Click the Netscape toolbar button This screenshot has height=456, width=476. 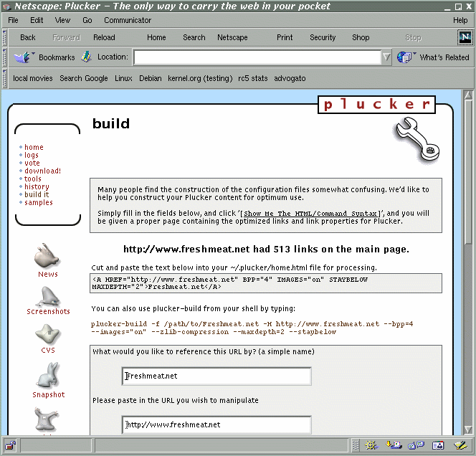coord(232,37)
